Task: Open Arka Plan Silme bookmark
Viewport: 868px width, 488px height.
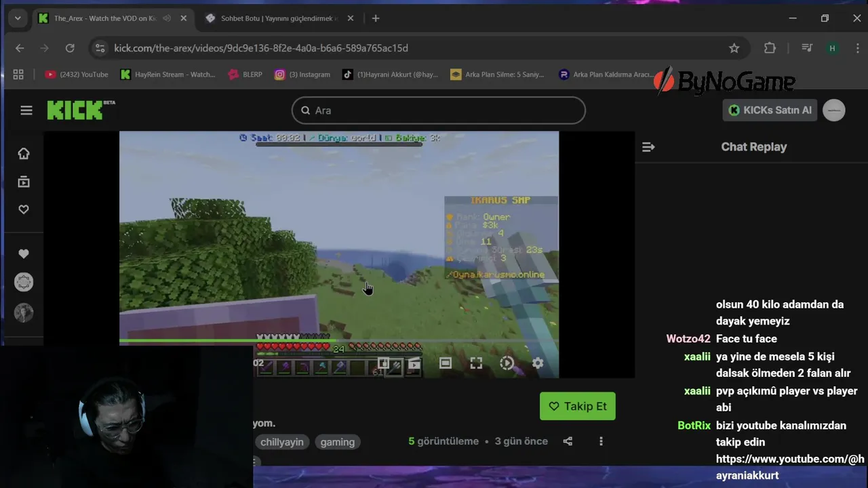Action: [498, 75]
